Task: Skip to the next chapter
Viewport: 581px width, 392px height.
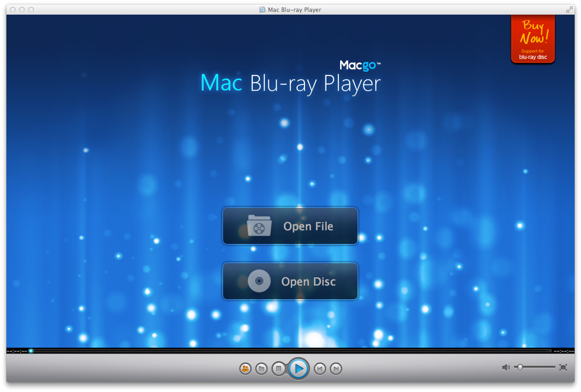Action: pos(336,369)
